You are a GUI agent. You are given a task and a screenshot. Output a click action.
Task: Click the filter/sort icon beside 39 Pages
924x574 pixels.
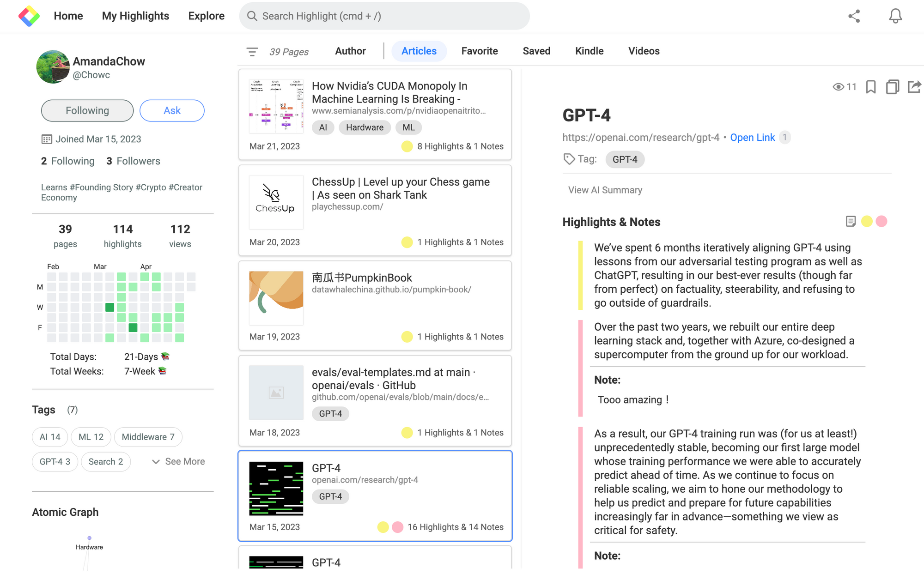[252, 52]
